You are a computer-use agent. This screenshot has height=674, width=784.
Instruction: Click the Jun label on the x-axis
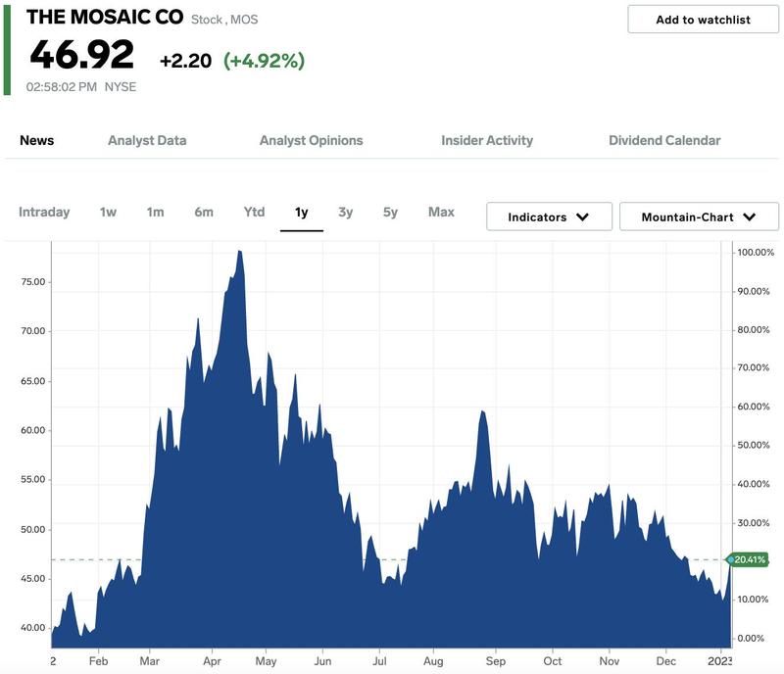tap(322, 661)
